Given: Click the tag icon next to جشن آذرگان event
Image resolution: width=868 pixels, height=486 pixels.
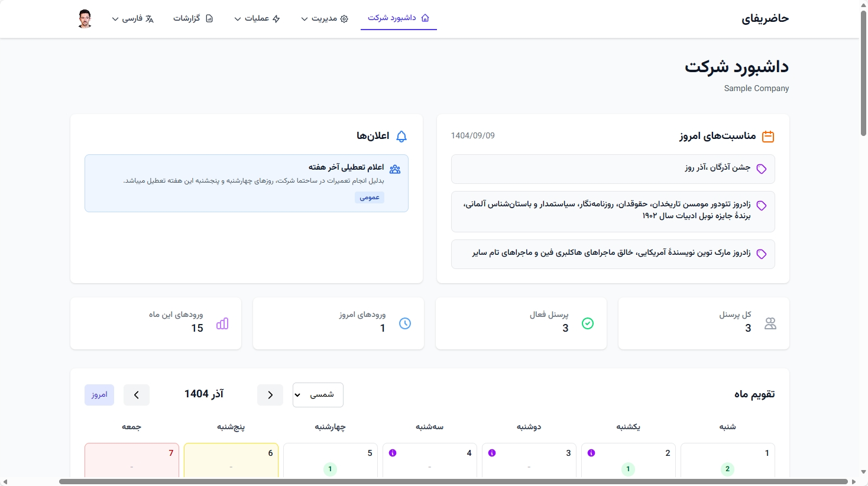Looking at the screenshot, I should [x=762, y=169].
